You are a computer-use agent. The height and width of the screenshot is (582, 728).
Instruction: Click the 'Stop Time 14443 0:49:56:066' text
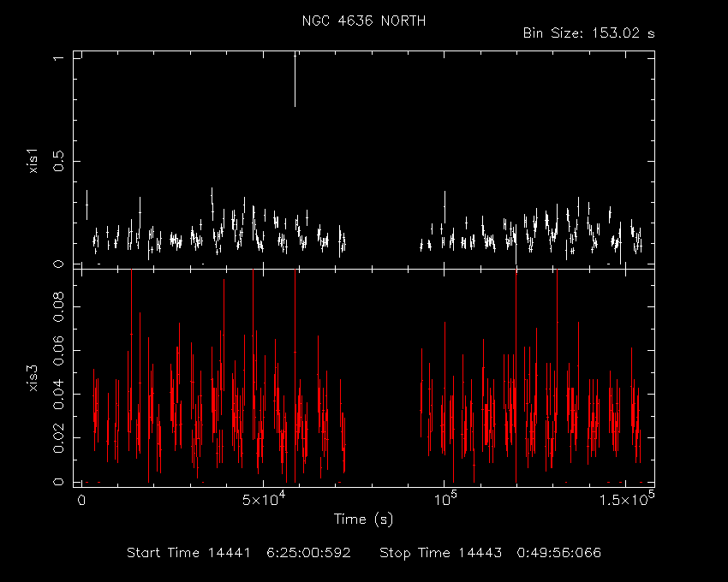(490, 553)
